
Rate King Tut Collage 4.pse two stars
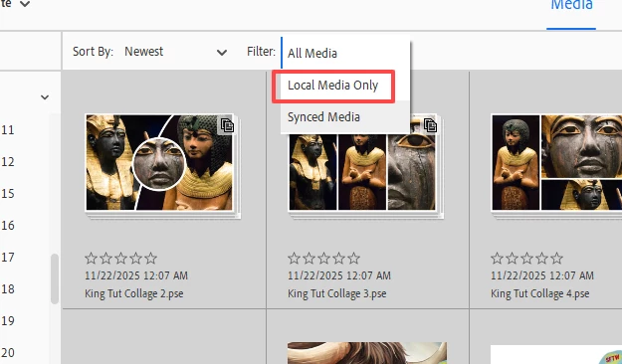pos(513,259)
